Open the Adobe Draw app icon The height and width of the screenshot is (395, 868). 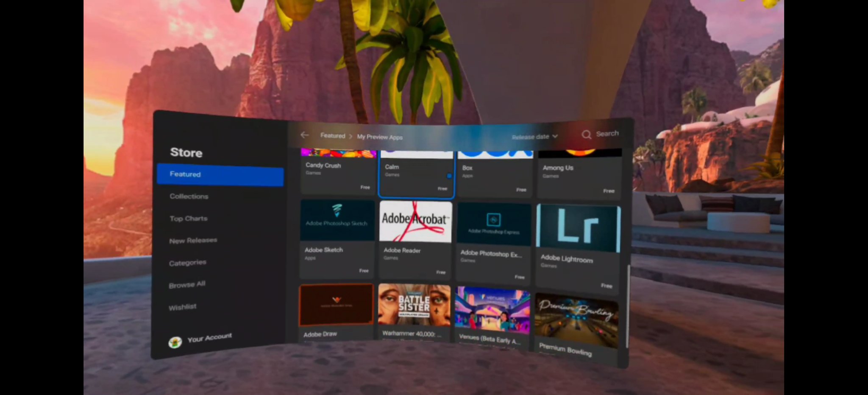click(337, 305)
